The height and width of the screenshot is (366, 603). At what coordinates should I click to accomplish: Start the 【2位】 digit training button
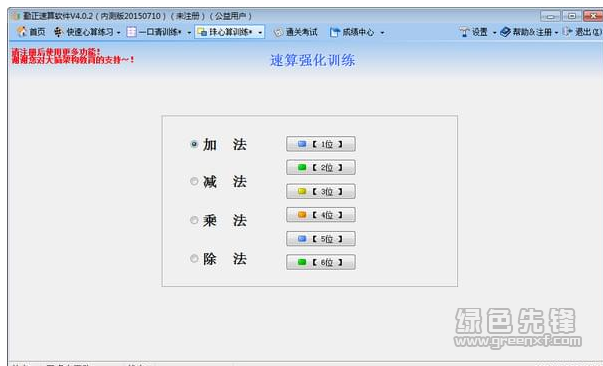click(321, 168)
